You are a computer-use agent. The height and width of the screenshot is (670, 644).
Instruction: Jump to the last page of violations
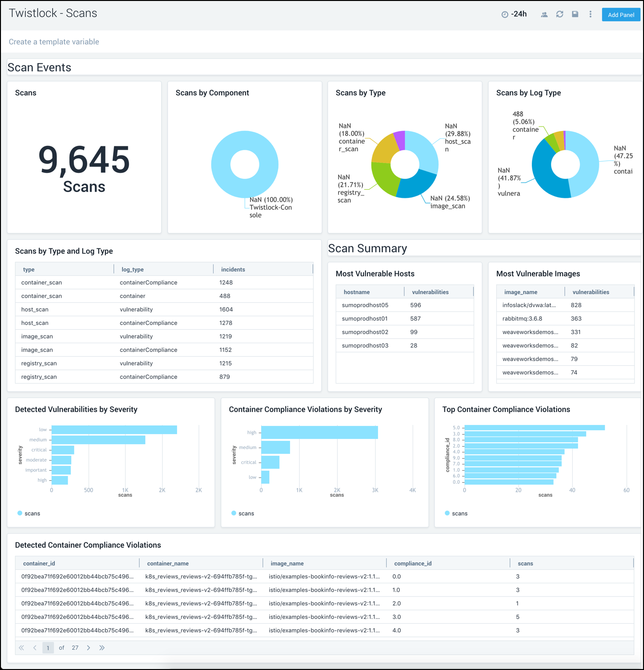(102, 648)
